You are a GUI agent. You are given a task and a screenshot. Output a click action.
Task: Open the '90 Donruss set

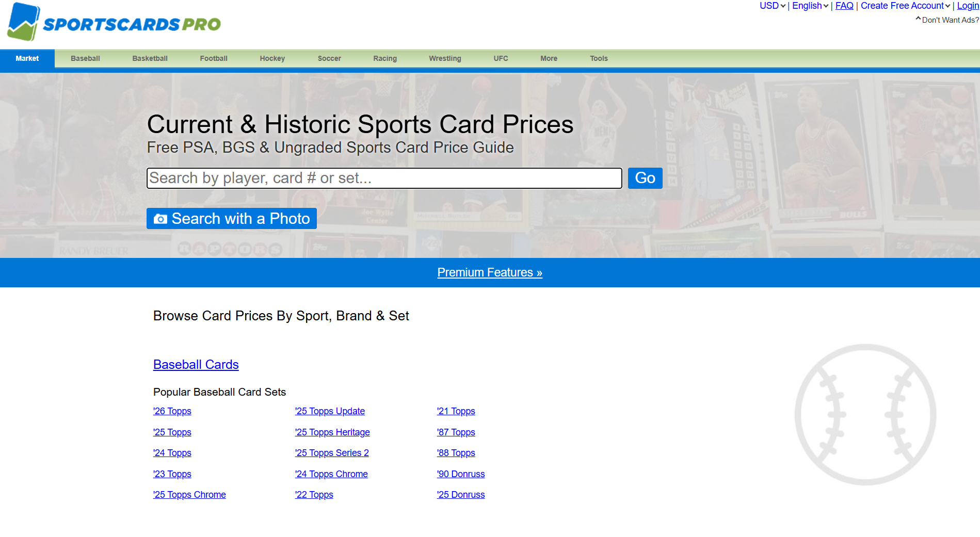461,474
